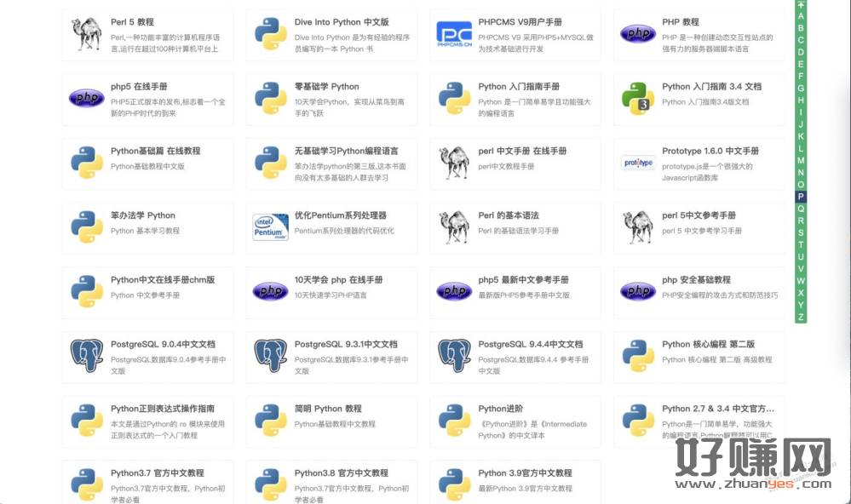Click the Python logo beside Python3.7 官方中文教程
The image size is (851, 504).
pyautogui.click(x=87, y=484)
